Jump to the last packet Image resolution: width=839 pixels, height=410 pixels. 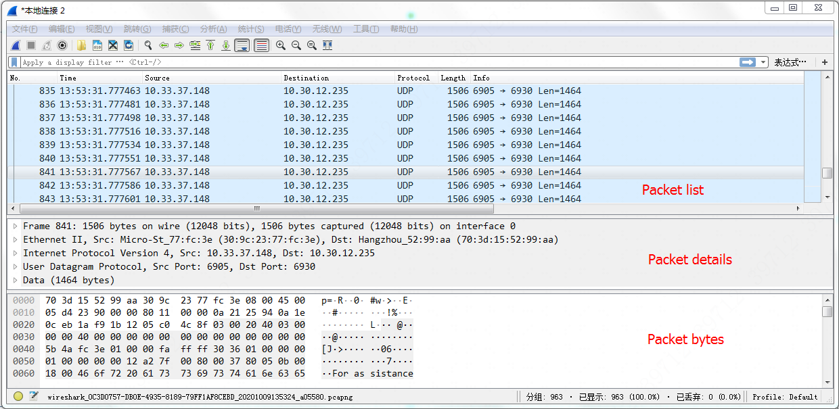pyautogui.click(x=226, y=45)
